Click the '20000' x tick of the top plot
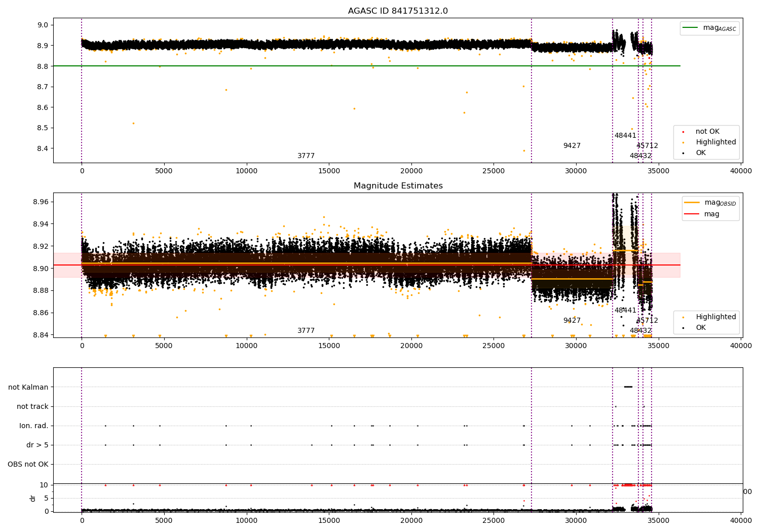 [411, 171]
